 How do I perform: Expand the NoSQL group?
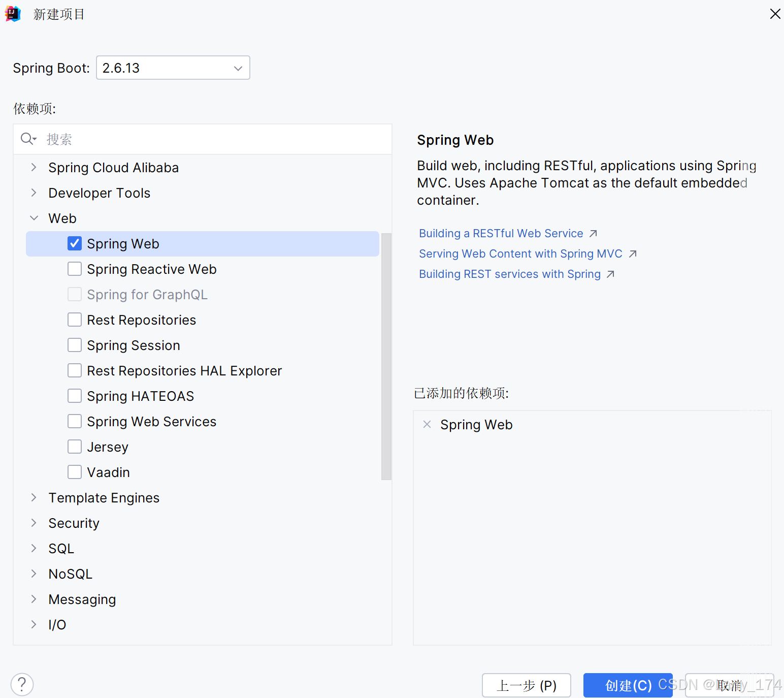[x=34, y=574]
